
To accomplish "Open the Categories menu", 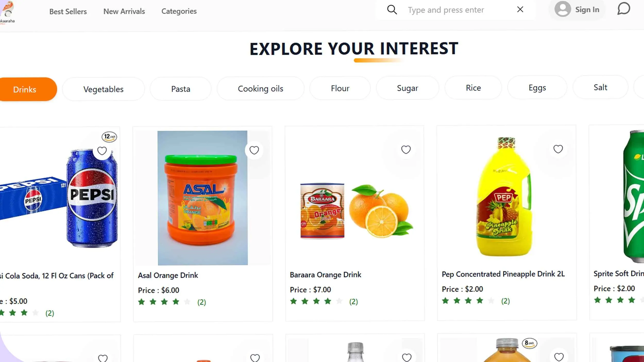I will pos(179,11).
